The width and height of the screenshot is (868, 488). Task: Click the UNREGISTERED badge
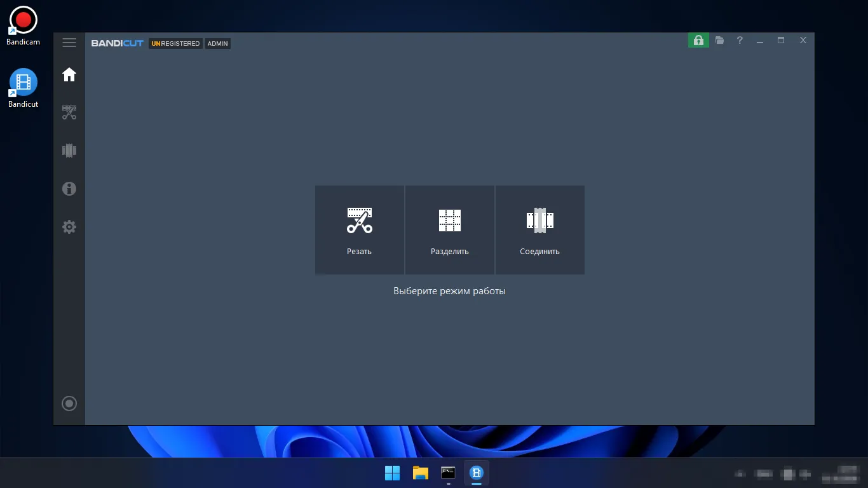tap(175, 44)
